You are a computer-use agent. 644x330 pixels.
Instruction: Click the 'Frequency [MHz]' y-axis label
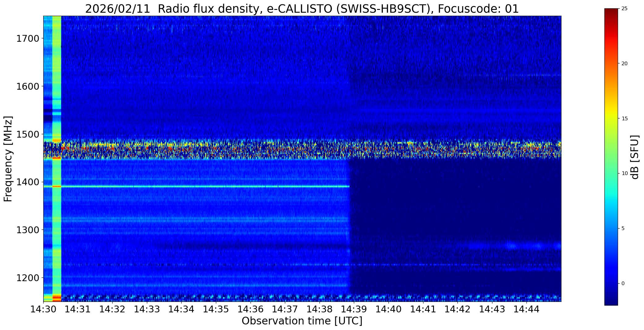click(8, 159)
